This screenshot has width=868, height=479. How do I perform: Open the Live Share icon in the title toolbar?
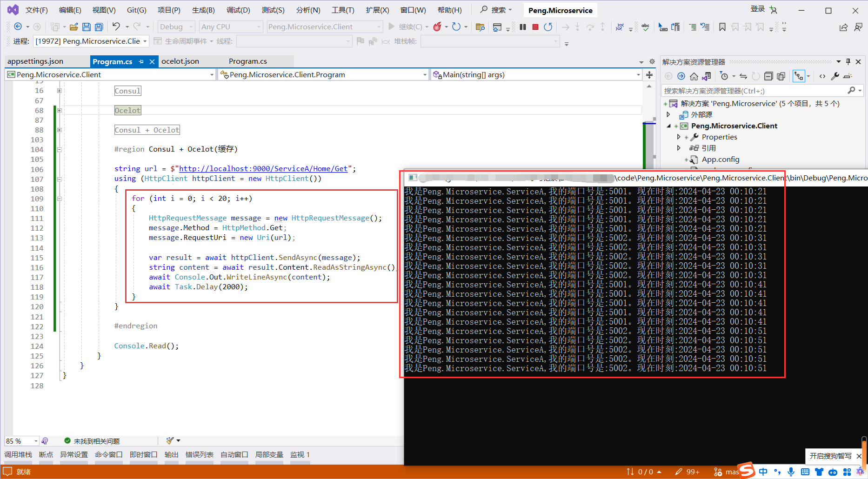pos(843,27)
